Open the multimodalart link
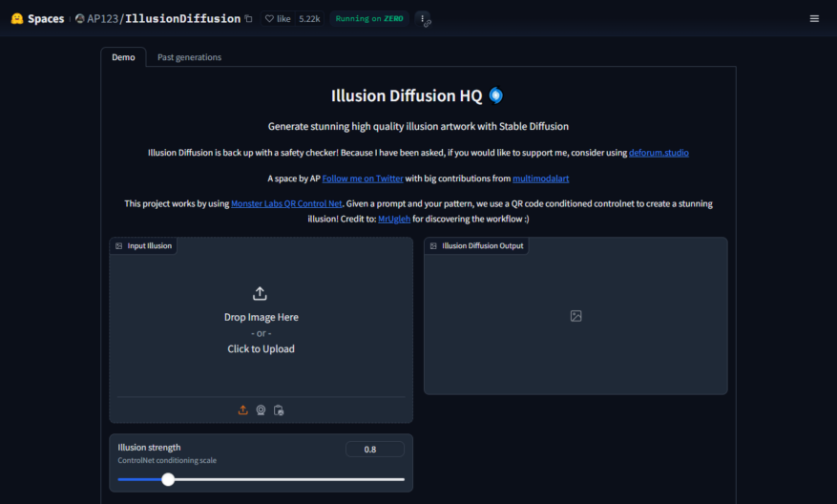837x504 pixels. 541,178
